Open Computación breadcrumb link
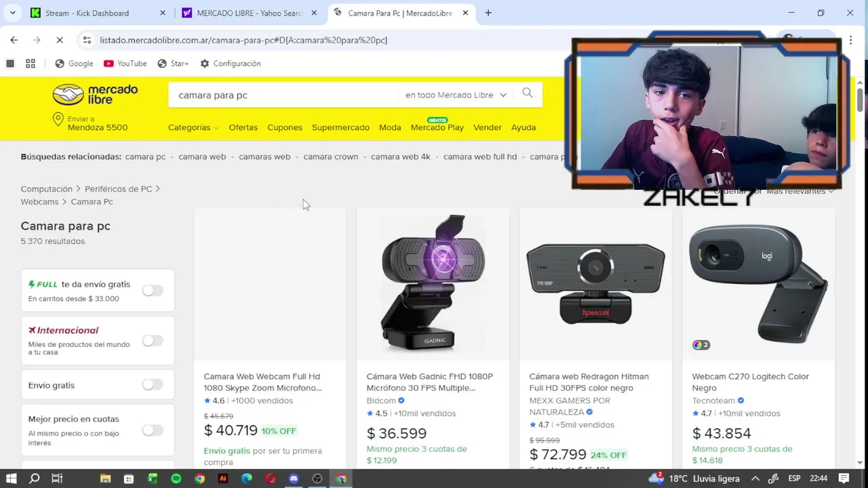 pos(46,189)
